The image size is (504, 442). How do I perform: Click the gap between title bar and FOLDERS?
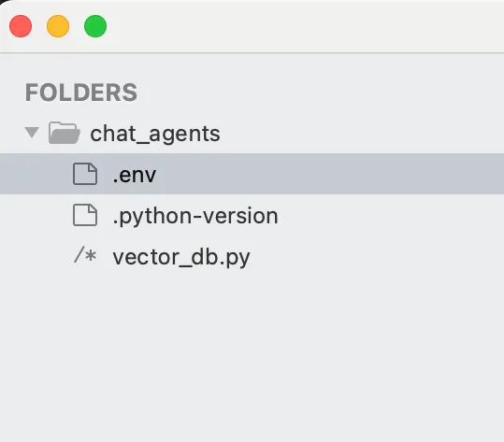coord(252,65)
